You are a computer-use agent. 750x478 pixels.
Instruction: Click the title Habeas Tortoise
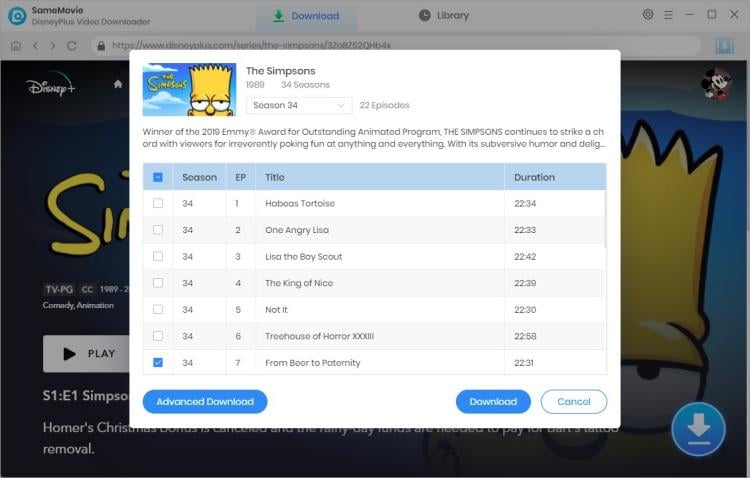point(300,203)
